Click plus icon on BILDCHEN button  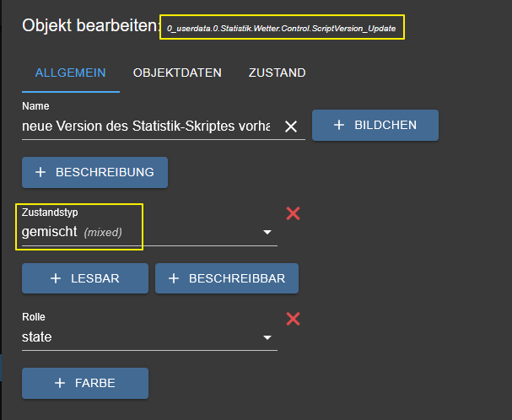tap(339, 125)
